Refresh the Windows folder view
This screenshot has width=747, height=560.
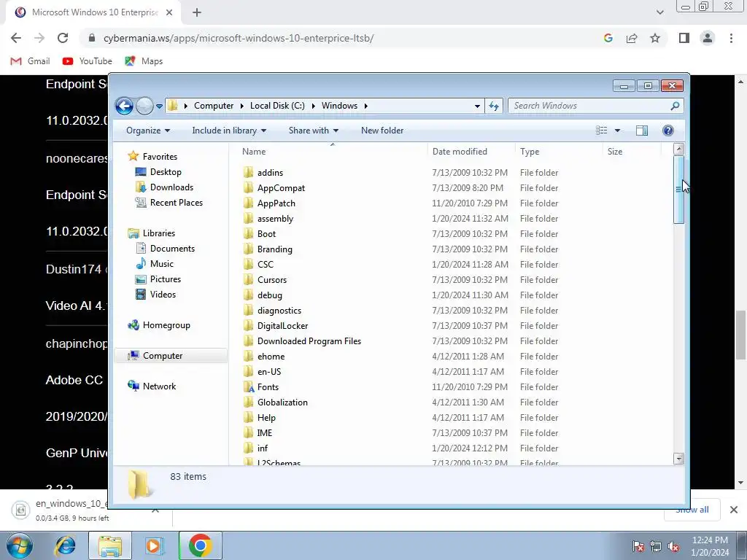pyautogui.click(x=494, y=106)
